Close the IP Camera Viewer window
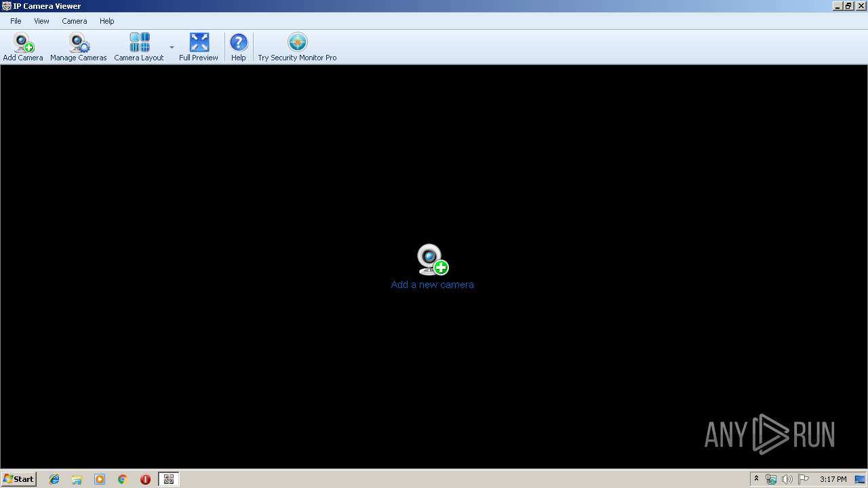Image resolution: width=868 pixels, height=488 pixels. click(861, 6)
